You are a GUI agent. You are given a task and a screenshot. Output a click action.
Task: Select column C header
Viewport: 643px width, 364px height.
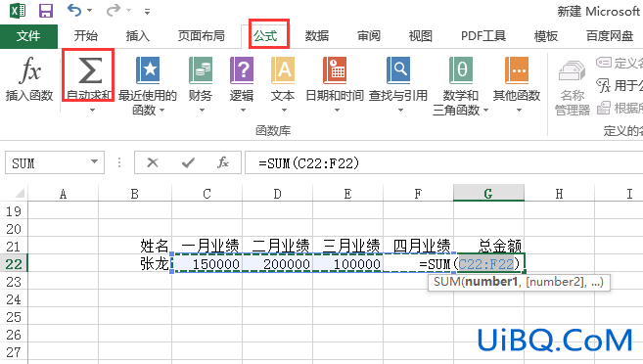(207, 194)
